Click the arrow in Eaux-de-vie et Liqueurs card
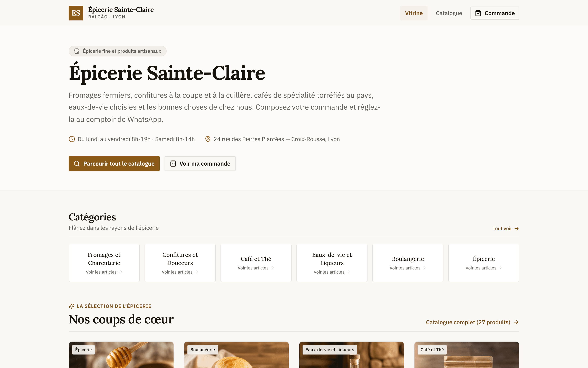This screenshot has width=588, height=368. tap(348, 272)
